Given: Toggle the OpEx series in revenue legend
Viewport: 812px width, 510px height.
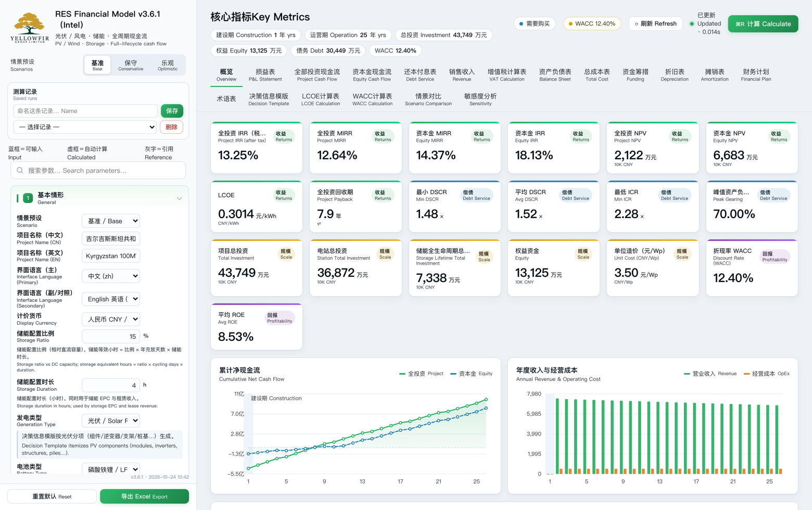Looking at the screenshot, I should tap(767, 374).
